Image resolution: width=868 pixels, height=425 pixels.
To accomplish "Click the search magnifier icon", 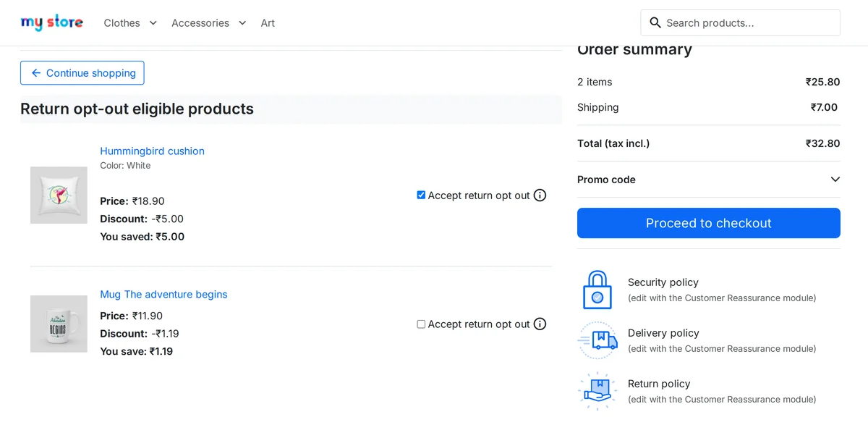I will [x=655, y=22].
